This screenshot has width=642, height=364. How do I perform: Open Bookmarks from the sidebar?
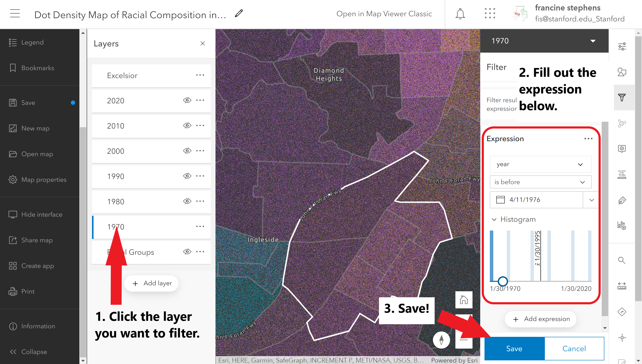click(37, 68)
